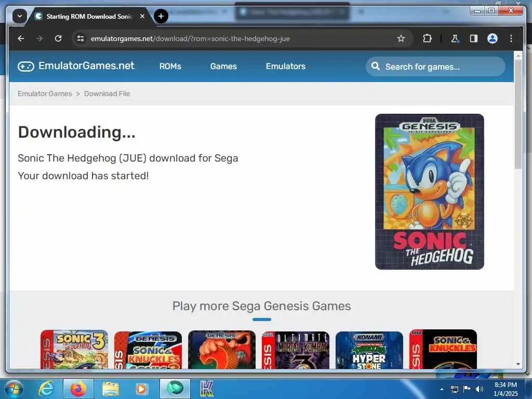
Task: Select the Starting ROM Download Sonic tab
Action: pos(88,16)
